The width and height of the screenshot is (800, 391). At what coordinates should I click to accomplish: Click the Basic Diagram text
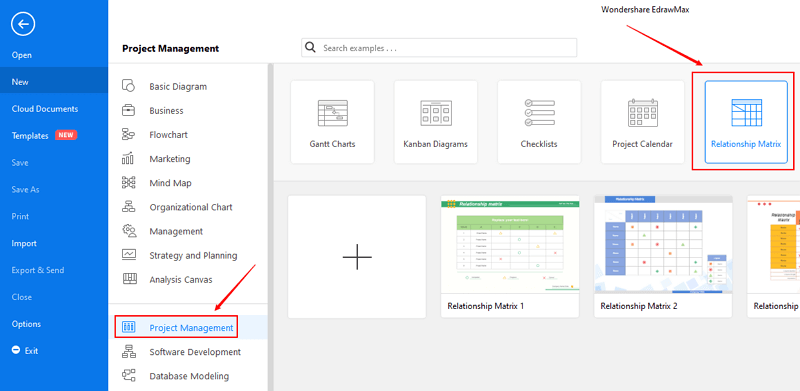[178, 86]
